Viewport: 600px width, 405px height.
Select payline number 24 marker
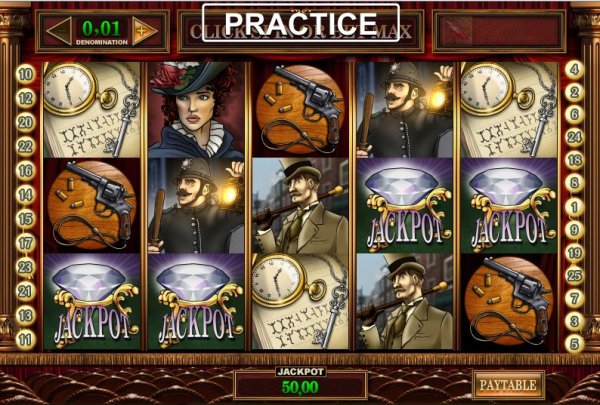tap(574, 138)
